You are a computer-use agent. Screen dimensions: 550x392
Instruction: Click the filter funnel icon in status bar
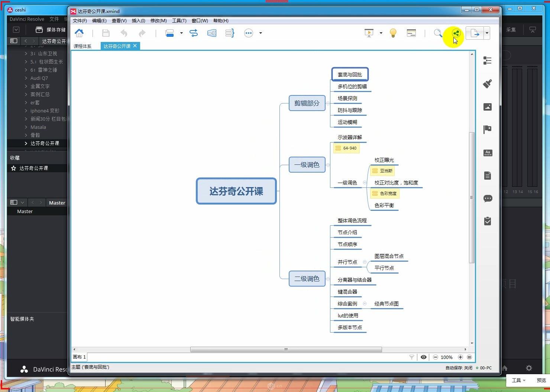[412, 357]
